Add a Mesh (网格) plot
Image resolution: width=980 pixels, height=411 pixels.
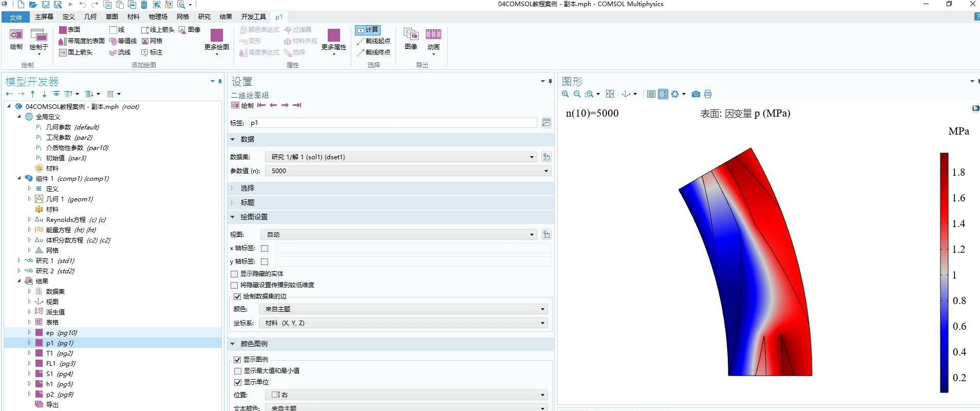[x=152, y=41]
